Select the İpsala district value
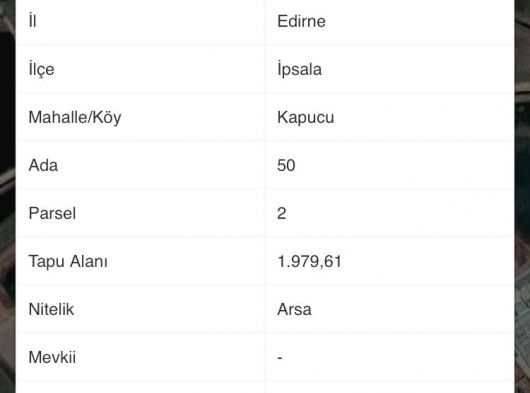Screen dimensions: 530x393 point(299,70)
